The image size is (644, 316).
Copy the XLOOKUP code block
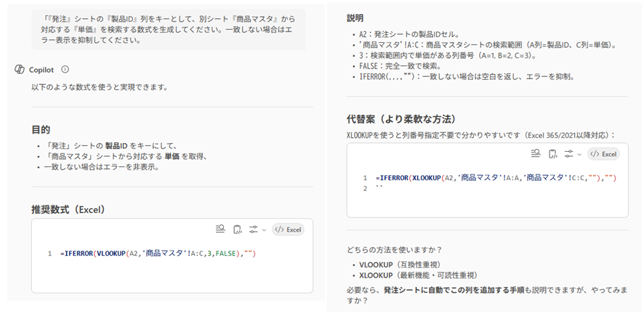(x=553, y=154)
